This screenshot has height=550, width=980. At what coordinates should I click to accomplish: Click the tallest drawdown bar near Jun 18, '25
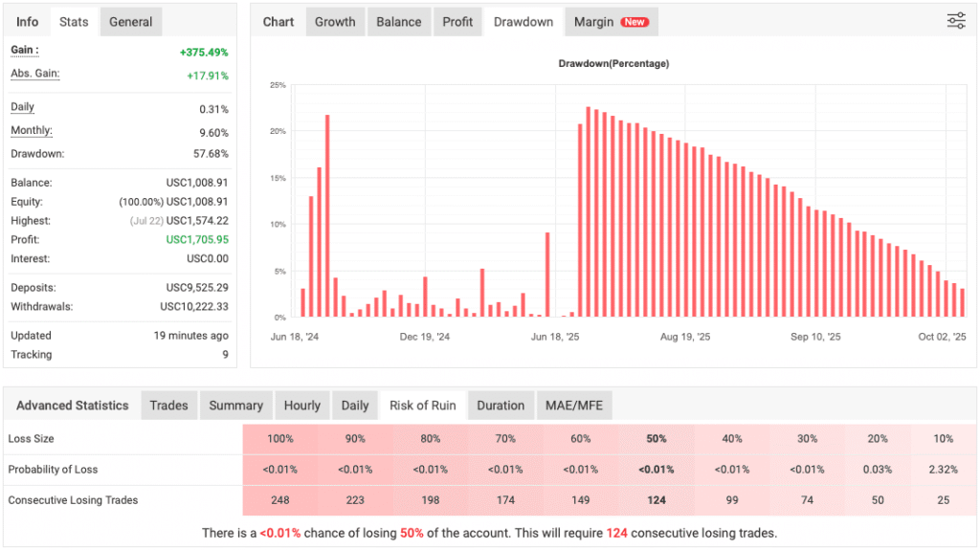(589, 210)
